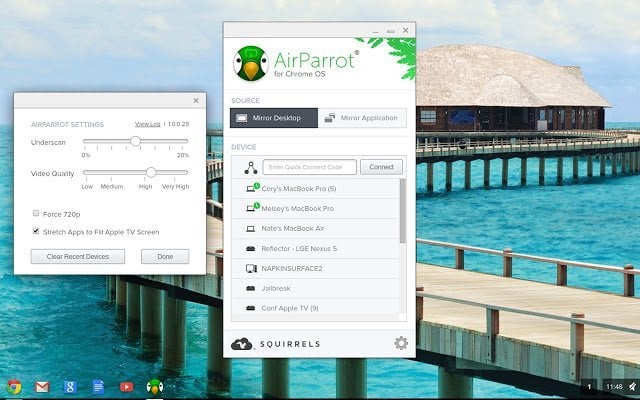Screen dimensions: 640x400
Task: Click the Squirrels cloud logo
Action: coord(242,344)
